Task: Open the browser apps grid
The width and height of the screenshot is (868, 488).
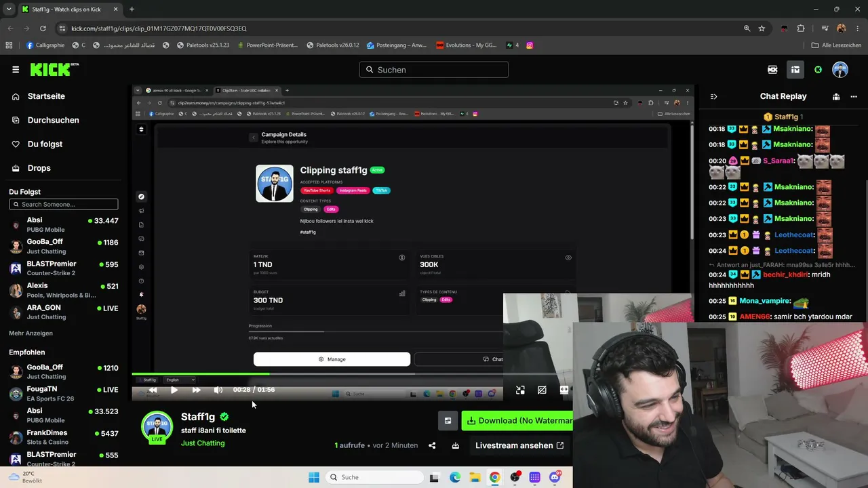Action: [x=9, y=45]
